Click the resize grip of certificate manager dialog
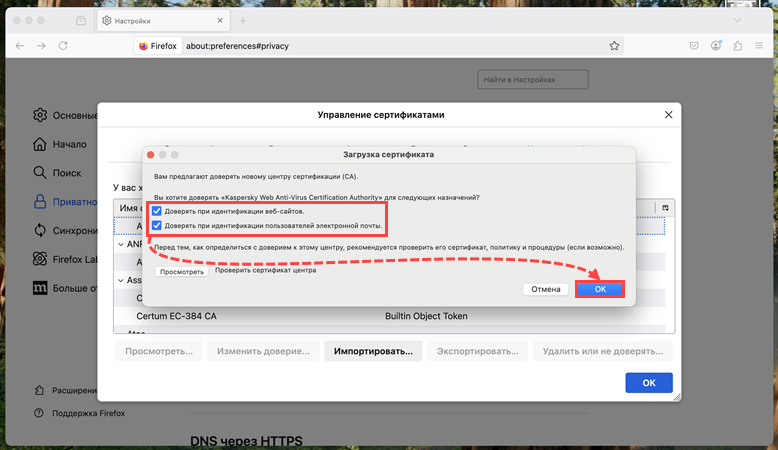 click(x=677, y=397)
